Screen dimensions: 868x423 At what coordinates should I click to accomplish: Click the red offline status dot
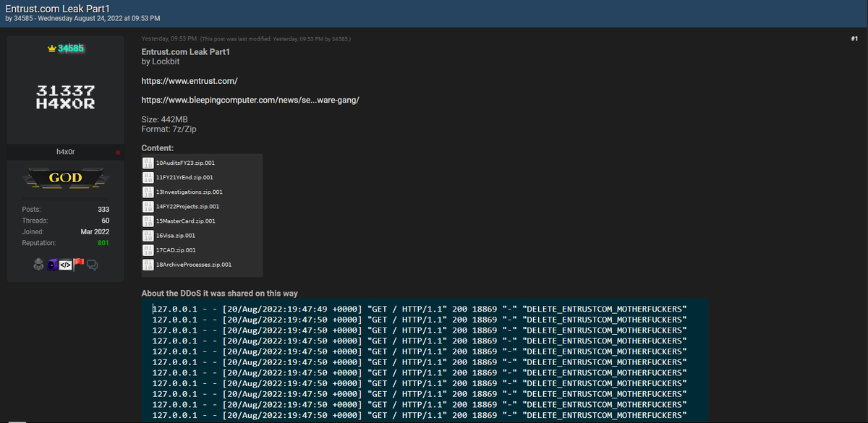click(x=118, y=153)
